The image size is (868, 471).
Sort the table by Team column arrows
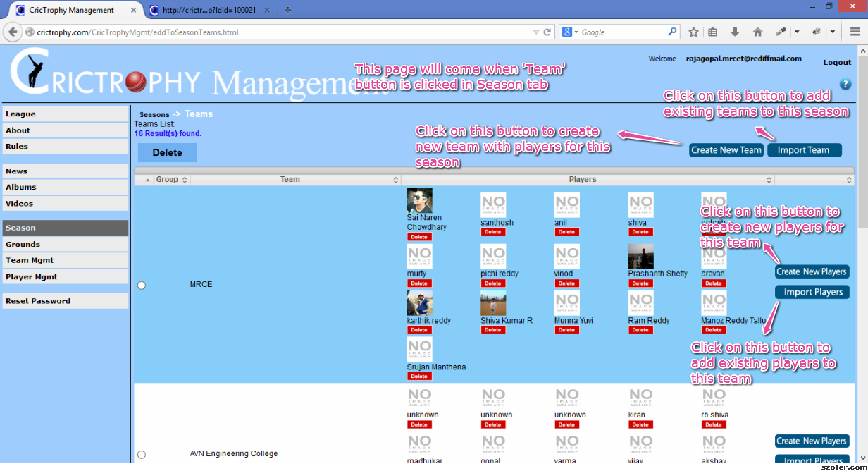point(395,181)
